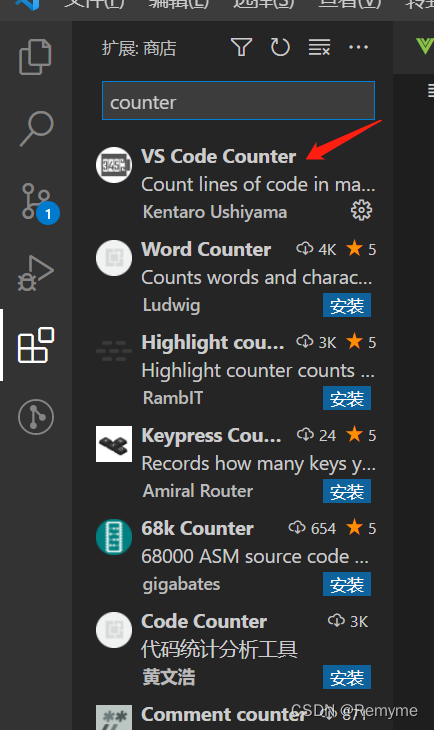Viewport: 434px width, 730px height.
Task: Refresh the extensions list
Action: [x=280, y=47]
